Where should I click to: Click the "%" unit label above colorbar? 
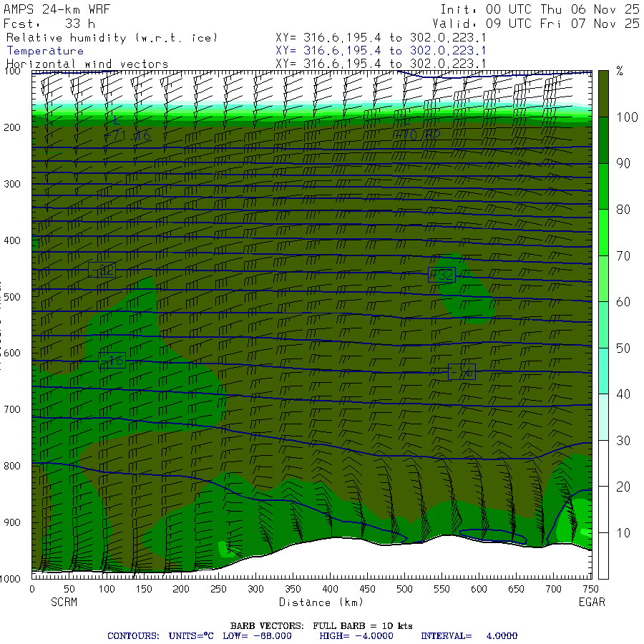tap(620, 71)
